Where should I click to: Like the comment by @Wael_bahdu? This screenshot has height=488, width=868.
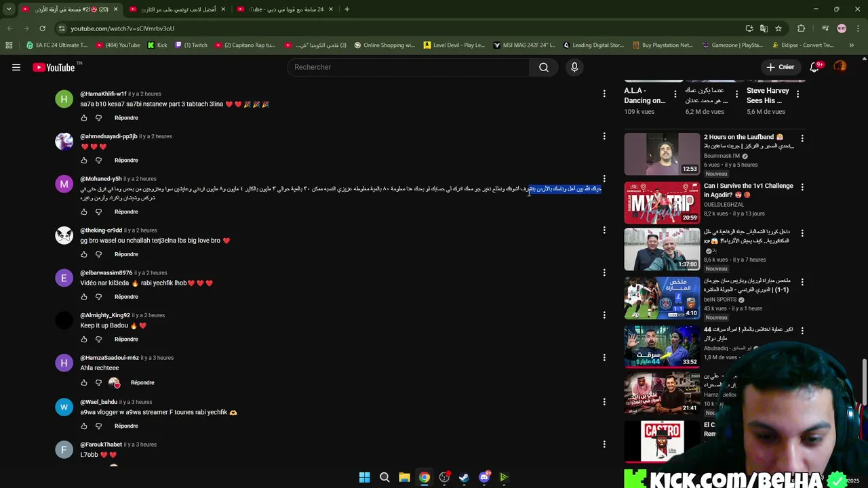point(84,426)
